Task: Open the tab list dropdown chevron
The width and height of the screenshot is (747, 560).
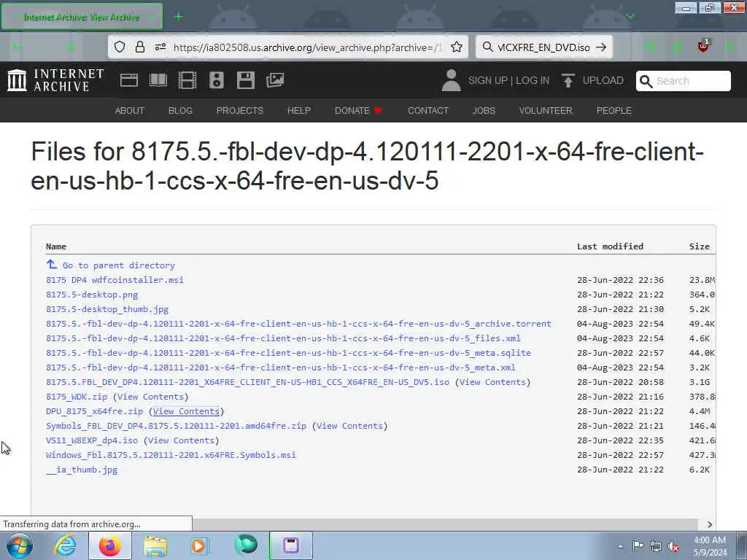Action: 630,16
